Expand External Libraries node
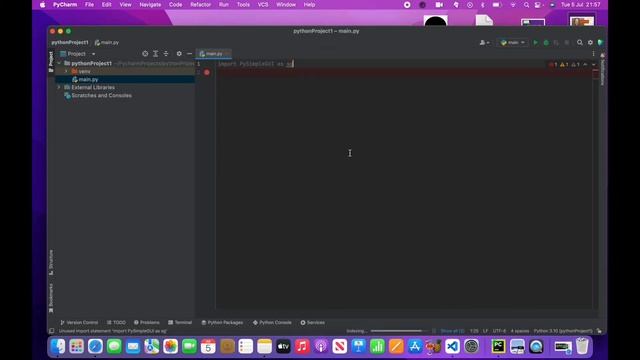The width and height of the screenshot is (640, 360). pyautogui.click(x=59, y=87)
